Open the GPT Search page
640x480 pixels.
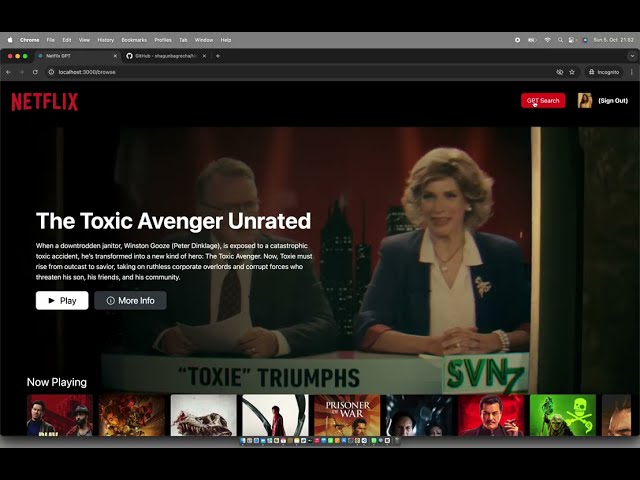point(543,100)
